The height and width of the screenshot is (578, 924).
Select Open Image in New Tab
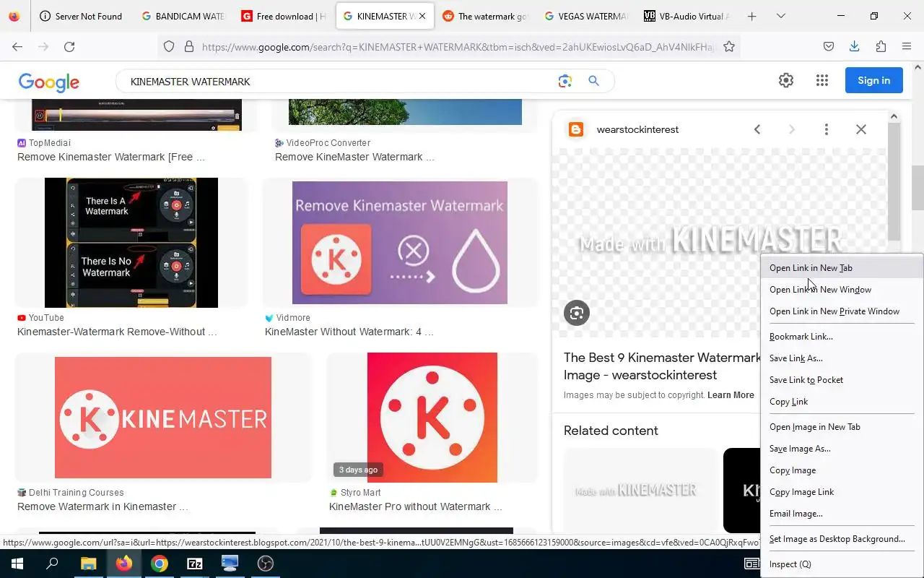coord(842,427)
